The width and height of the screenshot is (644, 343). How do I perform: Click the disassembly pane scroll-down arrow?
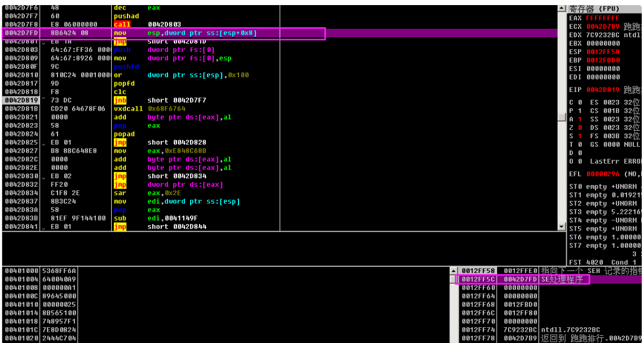click(x=561, y=226)
